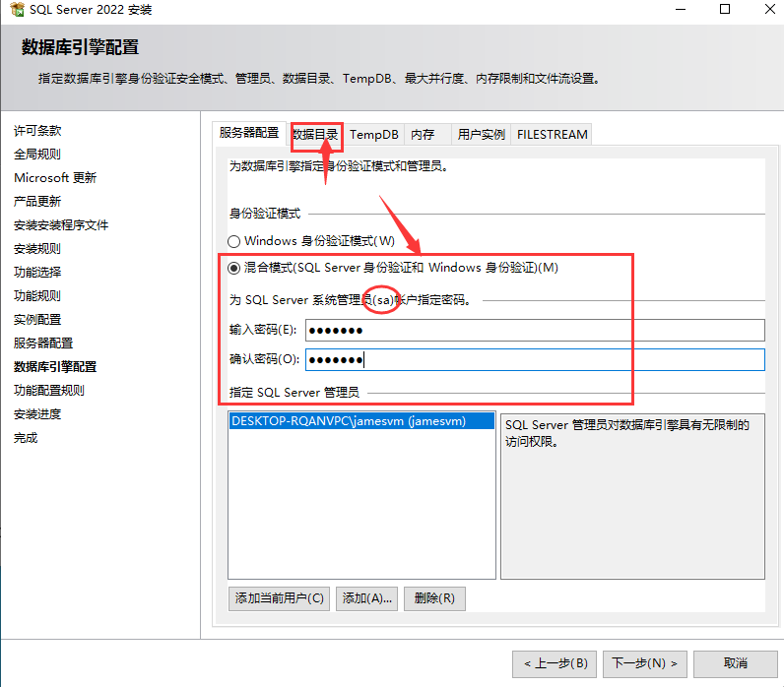Screen dimensions: 784x687
Task: Open the 用户实例 tab
Action: [x=481, y=135]
